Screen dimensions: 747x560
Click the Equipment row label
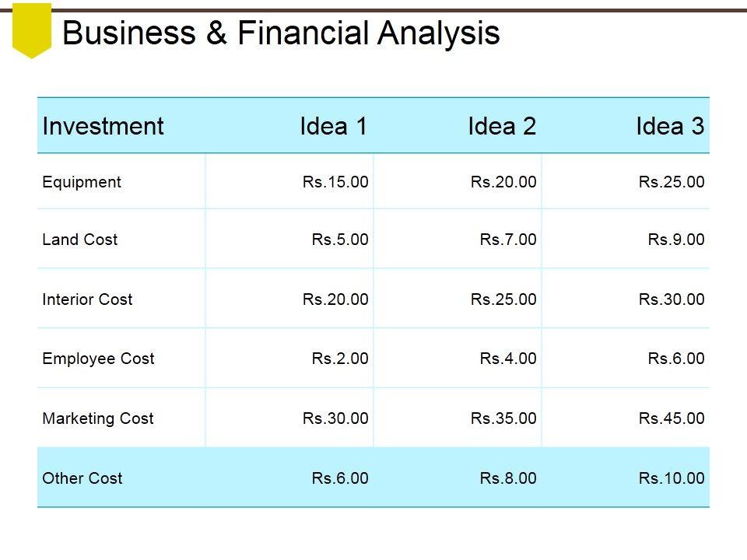point(82,182)
